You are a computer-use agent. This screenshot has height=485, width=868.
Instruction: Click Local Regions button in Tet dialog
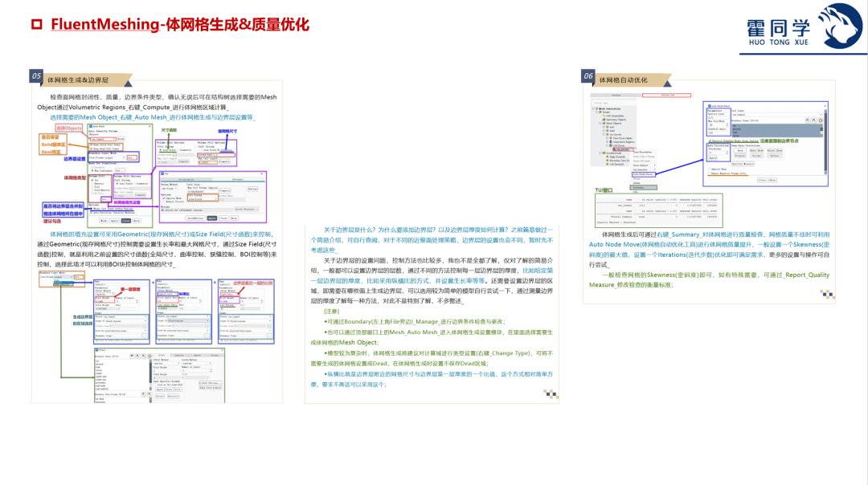[247, 209]
